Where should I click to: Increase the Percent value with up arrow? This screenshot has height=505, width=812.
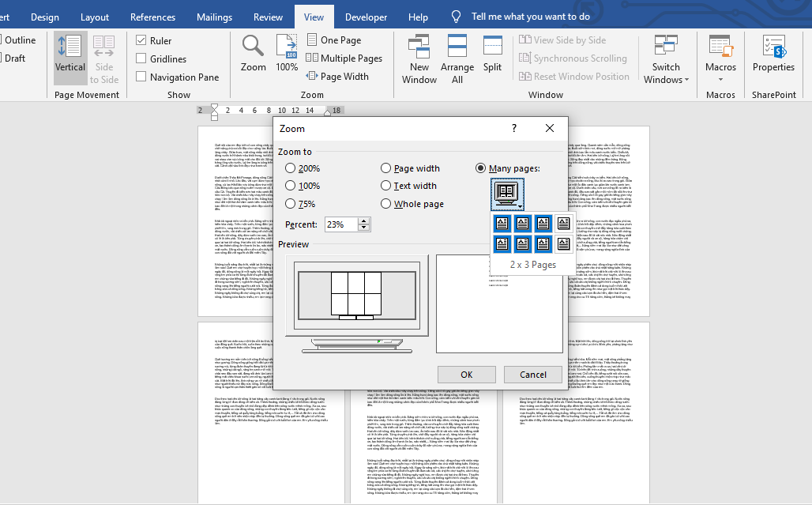(x=363, y=221)
